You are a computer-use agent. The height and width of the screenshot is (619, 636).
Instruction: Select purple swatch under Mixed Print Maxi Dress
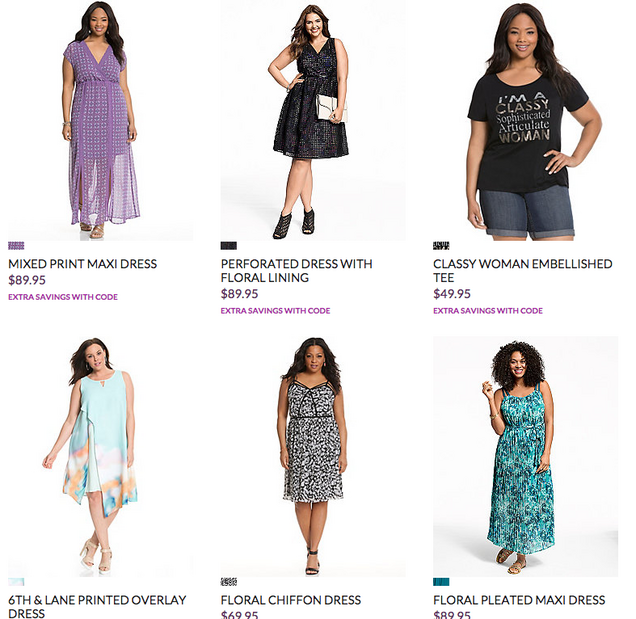coord(16,245)
